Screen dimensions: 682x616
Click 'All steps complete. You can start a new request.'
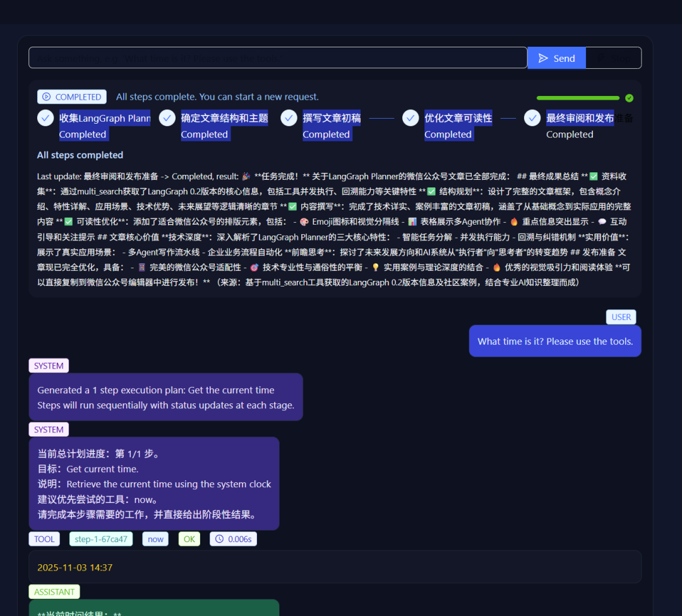[x=217, y=97]
